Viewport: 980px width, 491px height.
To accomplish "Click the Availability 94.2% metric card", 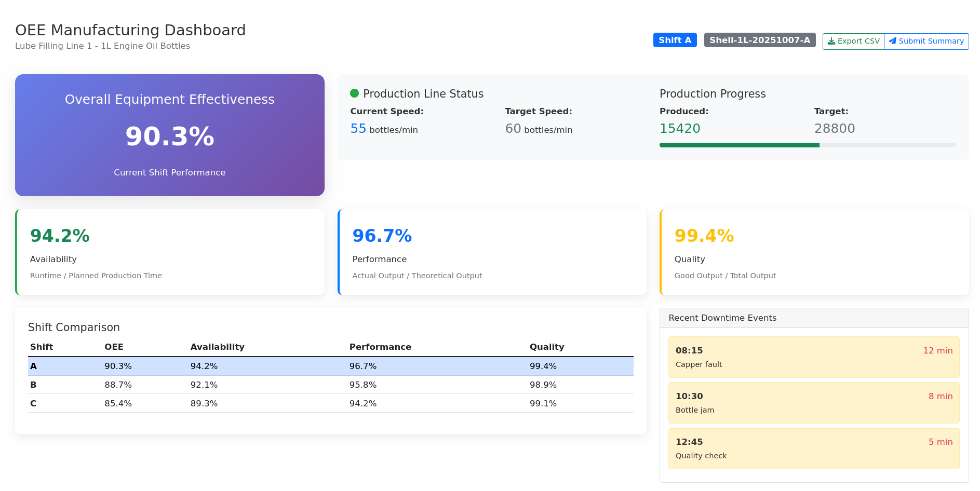I will click(x=170, y=252).
